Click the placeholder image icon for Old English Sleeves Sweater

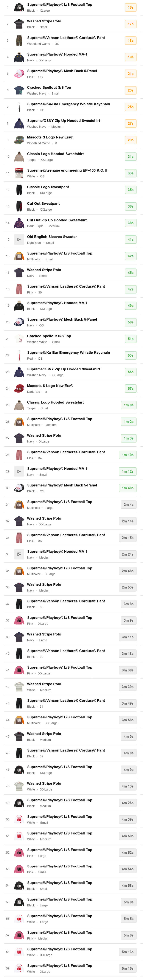pos(19,240)
